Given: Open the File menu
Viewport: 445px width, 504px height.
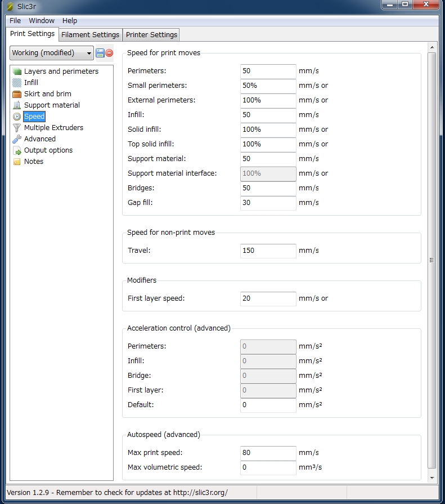Looking at the screenshot, I should 15,21.
